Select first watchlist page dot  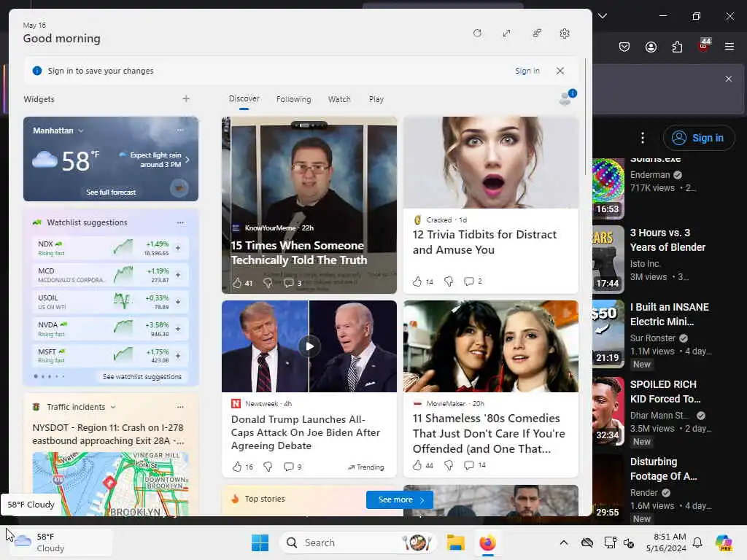(x=36, y=376)
